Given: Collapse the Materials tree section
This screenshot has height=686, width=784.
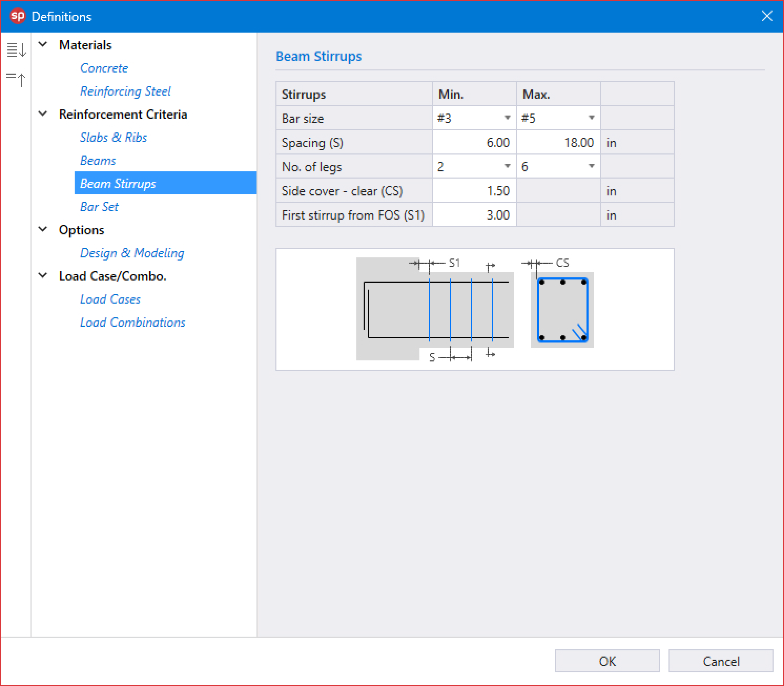Looking at the screenshot, I should pos(43,44).
